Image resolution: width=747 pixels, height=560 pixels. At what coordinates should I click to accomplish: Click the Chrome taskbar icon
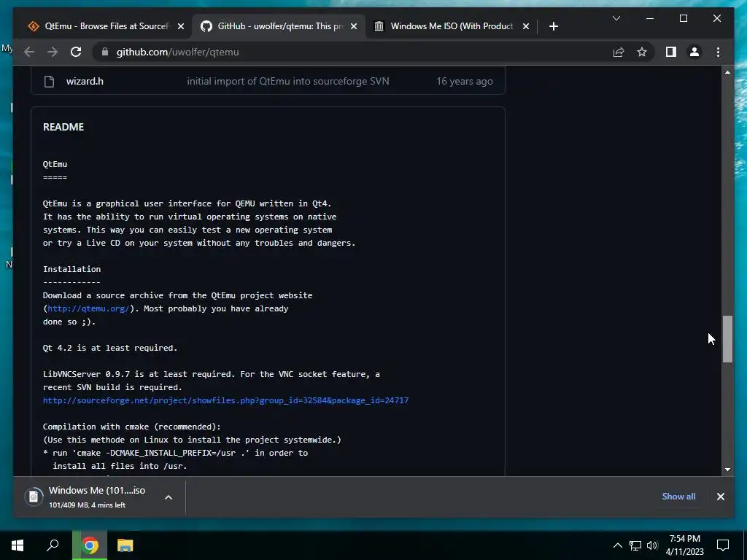(90, 545)
